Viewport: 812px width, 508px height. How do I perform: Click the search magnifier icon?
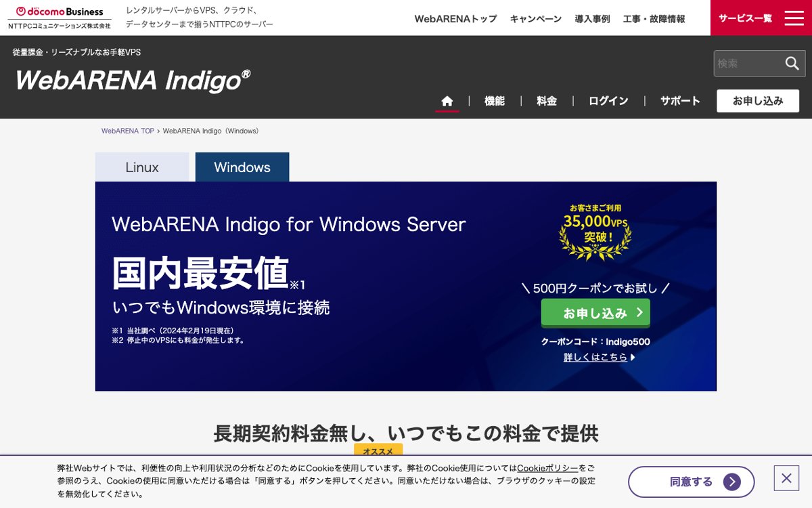pyautogui.click(x=792, y=63)
